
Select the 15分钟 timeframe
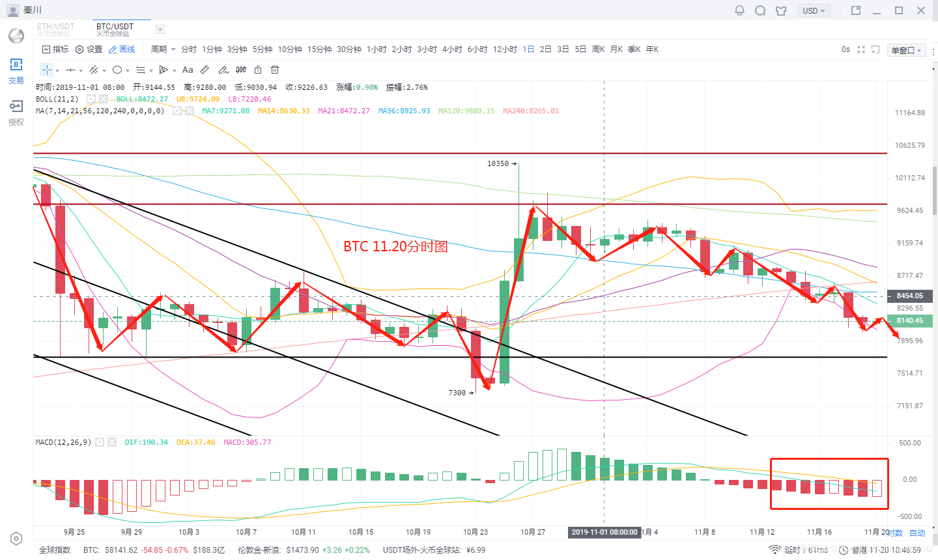pos(320,49)
